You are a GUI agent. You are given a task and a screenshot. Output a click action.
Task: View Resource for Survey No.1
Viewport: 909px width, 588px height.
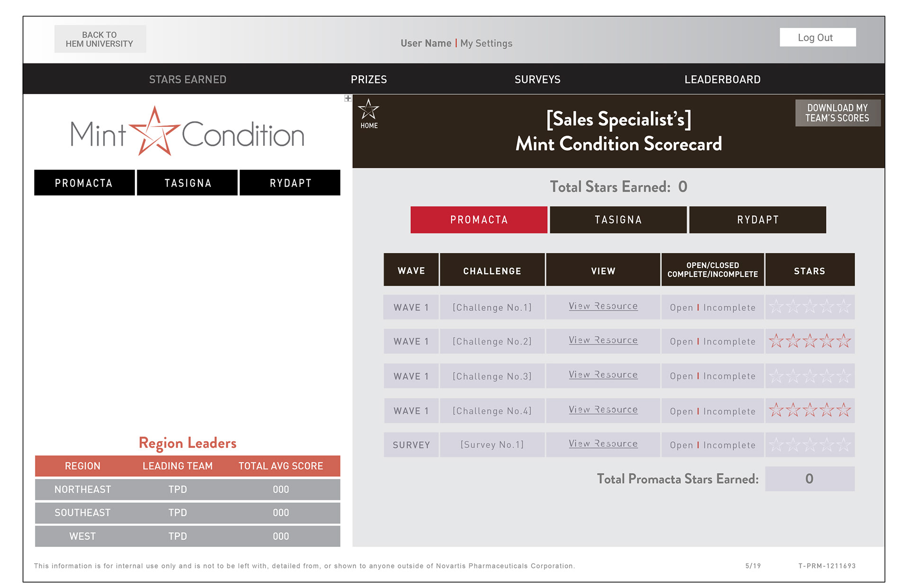(x=603, y=444)
